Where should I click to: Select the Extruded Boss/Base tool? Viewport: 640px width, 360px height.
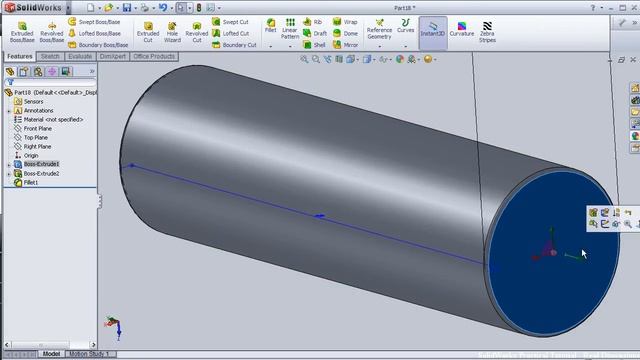(22, 32)
